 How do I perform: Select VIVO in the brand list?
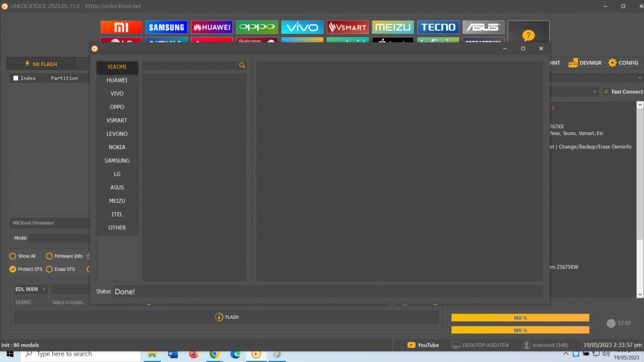click(x=117, y=94)
